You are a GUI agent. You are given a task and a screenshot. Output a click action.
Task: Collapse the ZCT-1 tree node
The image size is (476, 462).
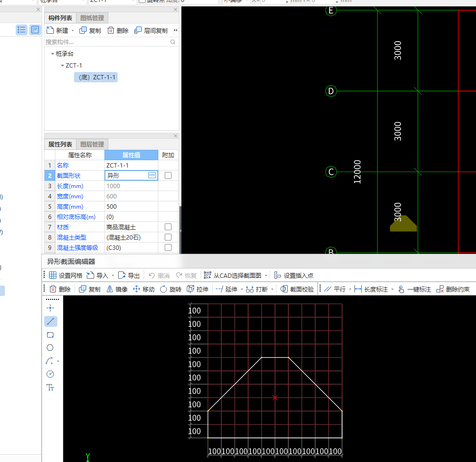62,66
